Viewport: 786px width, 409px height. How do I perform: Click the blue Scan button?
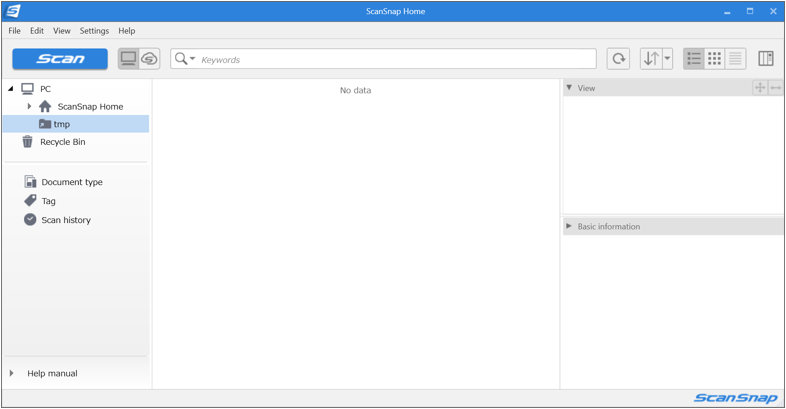coord(60,59)
